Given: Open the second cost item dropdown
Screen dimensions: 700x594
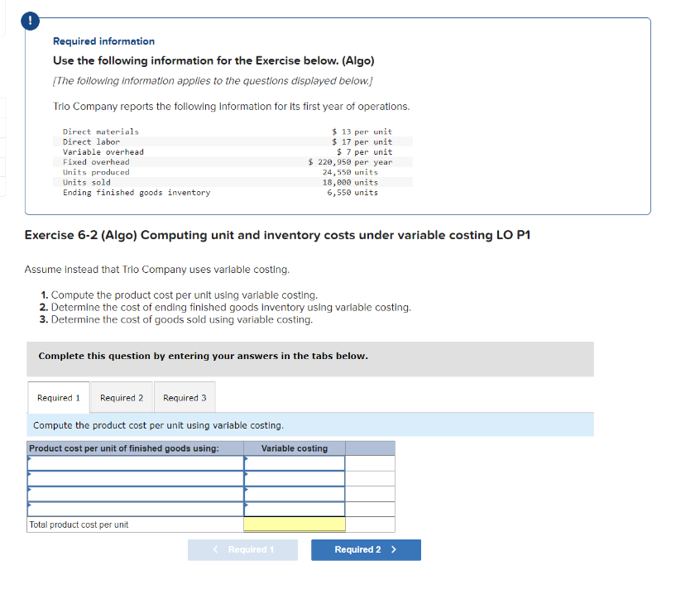Looking at the screenshot, I should 132,478.
